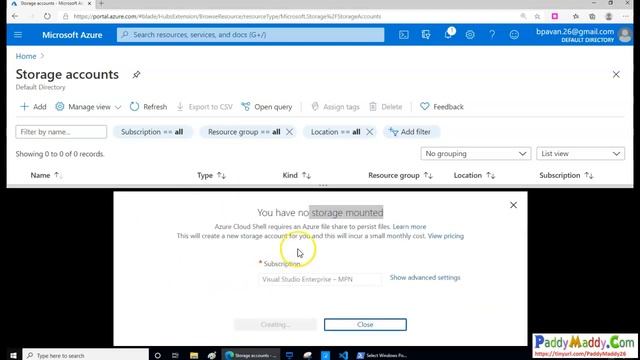This screenshot has width=640, height=360.
Task: Open the Subscription == all filter
Action: pyautogui.click(x=152, y=132)
